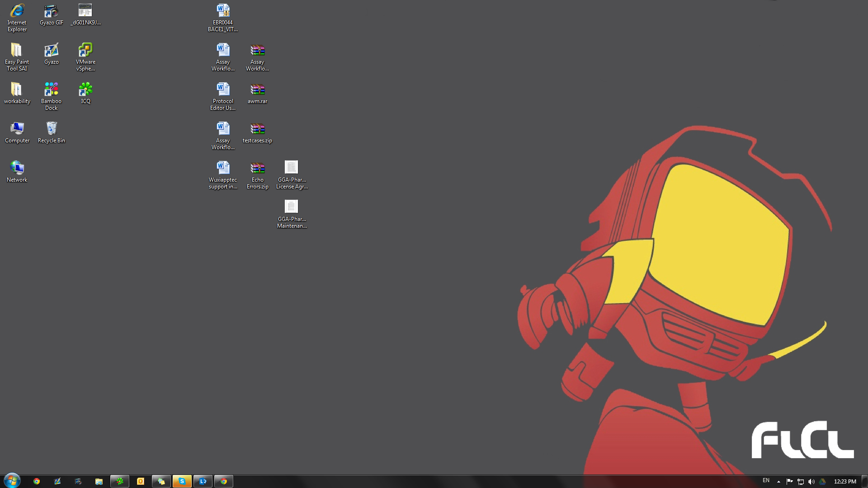Switch to the ICQ taskbar window

click(120, 481)
